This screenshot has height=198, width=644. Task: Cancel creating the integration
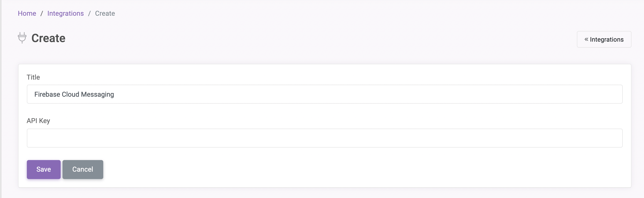pyautogui.click(x=83, y=170)
